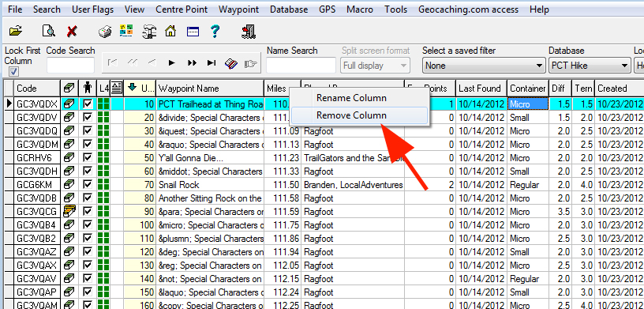Click the Code Search input field
This screenshot has width=644, height=309.
coord(70,66)
